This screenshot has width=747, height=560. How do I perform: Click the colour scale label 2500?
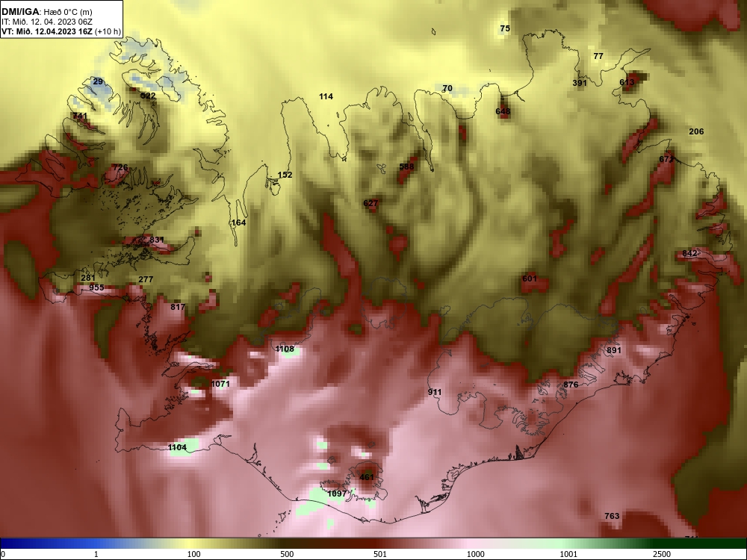point(662,554)
